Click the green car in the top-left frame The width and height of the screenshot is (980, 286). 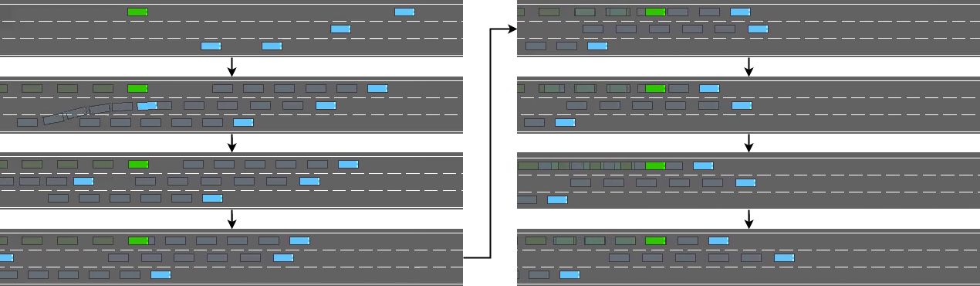tap(137, 12)
